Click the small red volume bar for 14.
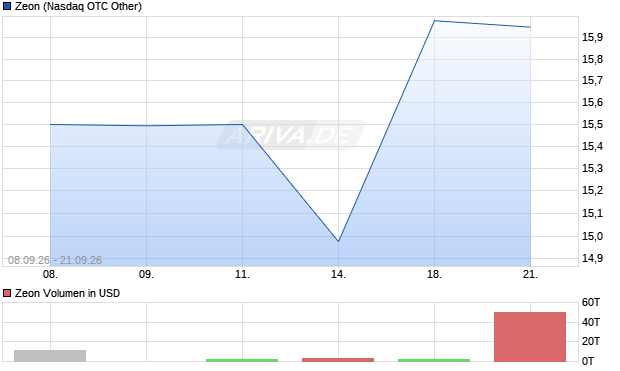Viewport: 620px width, 371px height. [x=338, y=360]
